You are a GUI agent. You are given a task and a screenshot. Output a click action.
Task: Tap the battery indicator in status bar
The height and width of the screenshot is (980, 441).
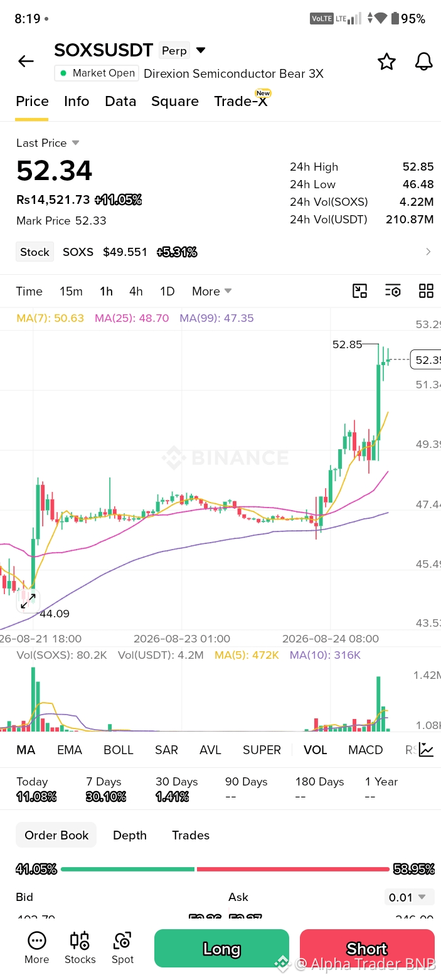click(x=408, y=19)
